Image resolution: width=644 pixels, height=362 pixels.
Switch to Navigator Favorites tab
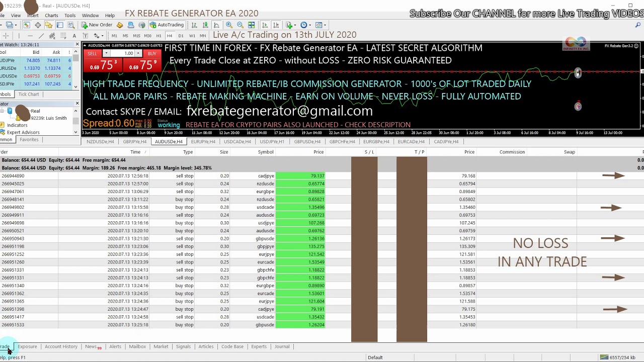tap(29, 140)
